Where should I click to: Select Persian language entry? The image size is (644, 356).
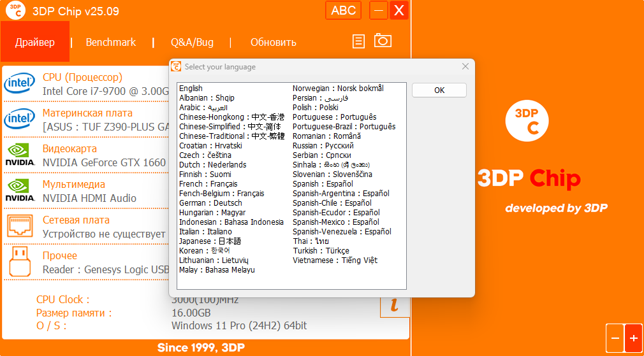320,97
